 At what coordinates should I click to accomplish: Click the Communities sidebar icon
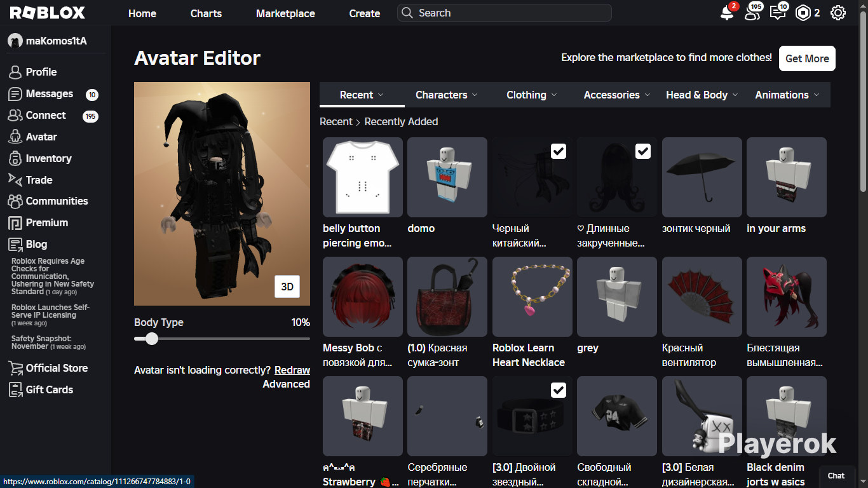click(15, 201)
